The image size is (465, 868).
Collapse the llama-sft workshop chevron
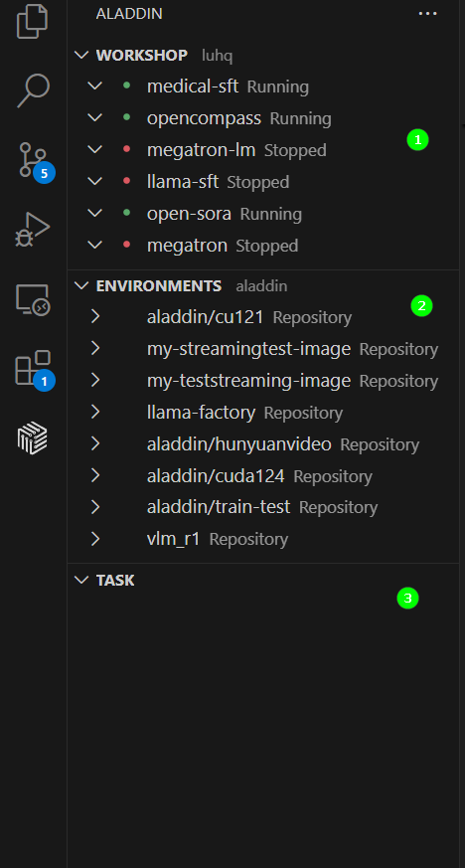click(x=95, y=182)
